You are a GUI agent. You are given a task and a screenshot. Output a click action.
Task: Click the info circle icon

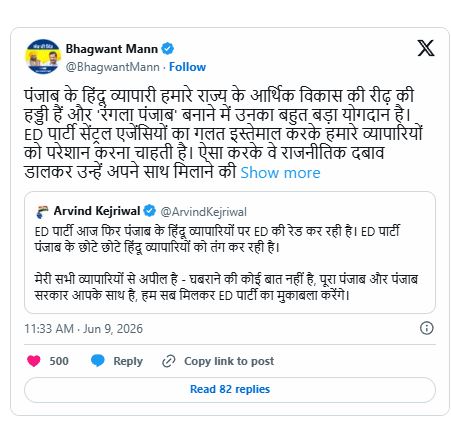pyautogui.click(x=427, y=328)
